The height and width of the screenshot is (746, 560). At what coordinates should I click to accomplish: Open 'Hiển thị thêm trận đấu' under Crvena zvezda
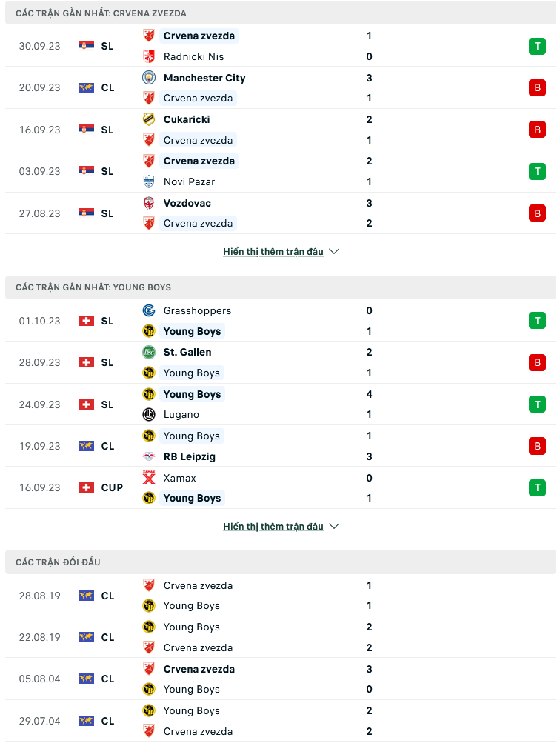point(273,251)
